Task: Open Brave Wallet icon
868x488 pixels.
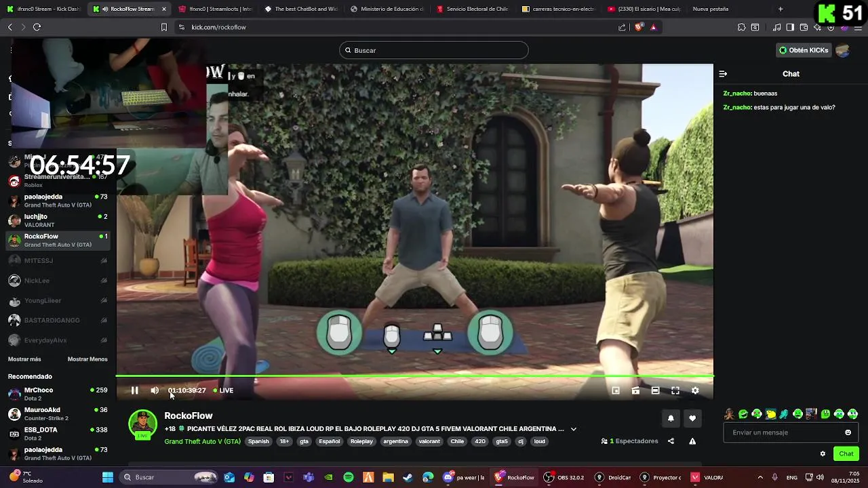Action: coord(804,27)
